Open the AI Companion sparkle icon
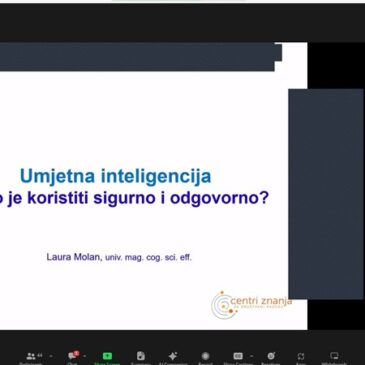 pyautogui.click(x=173, y=356)
